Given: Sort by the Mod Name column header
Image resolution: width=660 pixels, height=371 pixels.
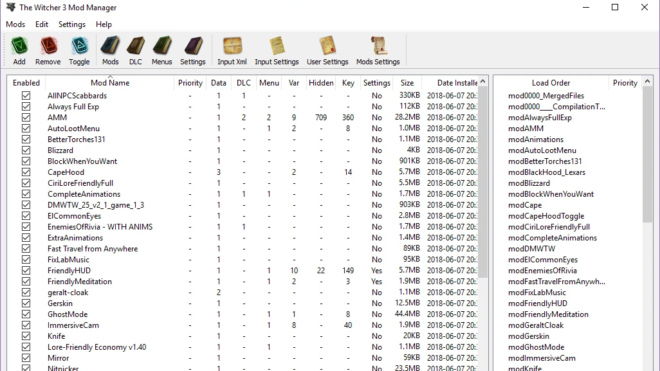Looking at the screenshot, I should (x=110, y=83).
